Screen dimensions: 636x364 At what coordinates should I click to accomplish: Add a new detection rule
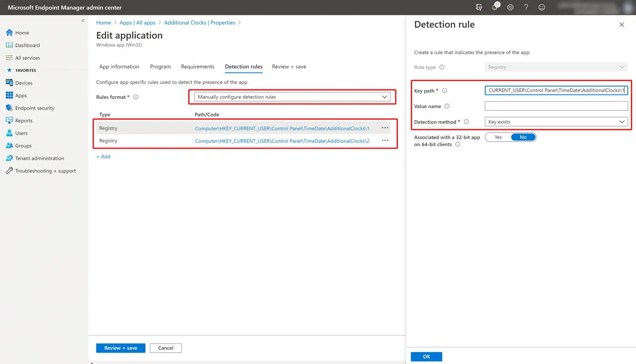(103, 157)
